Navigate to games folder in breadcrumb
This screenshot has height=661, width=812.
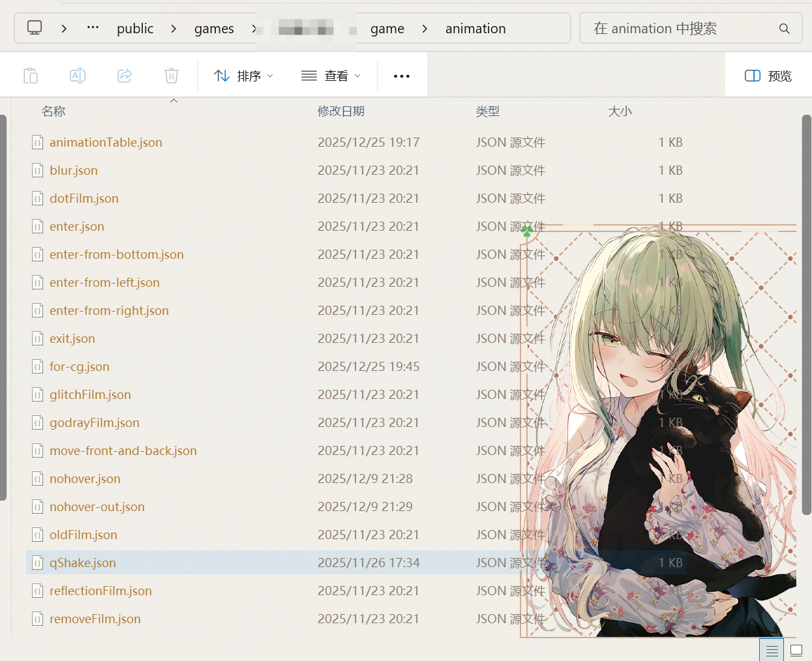point(214,29)
